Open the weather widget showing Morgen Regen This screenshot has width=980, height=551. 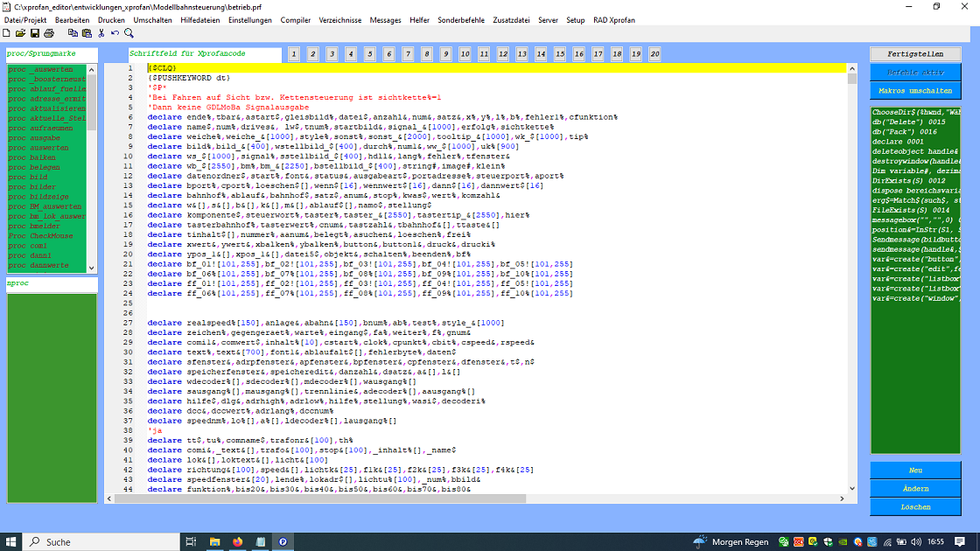(x=731, y=541)
